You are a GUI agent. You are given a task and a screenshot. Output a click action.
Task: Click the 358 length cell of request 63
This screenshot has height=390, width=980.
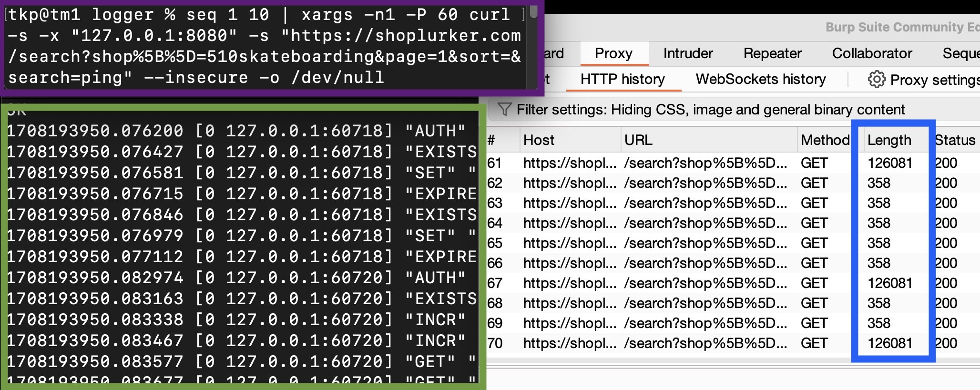pyautogui.click(x=879, y=203)
